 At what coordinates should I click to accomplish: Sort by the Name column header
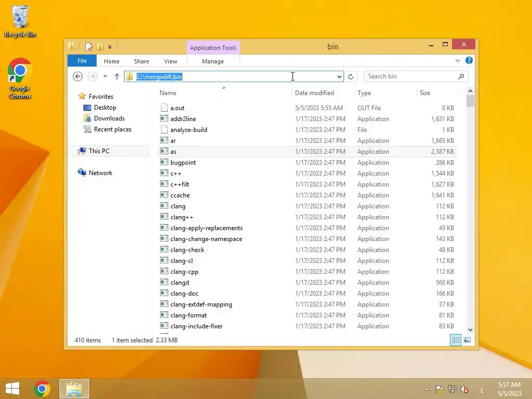(224, 93)
